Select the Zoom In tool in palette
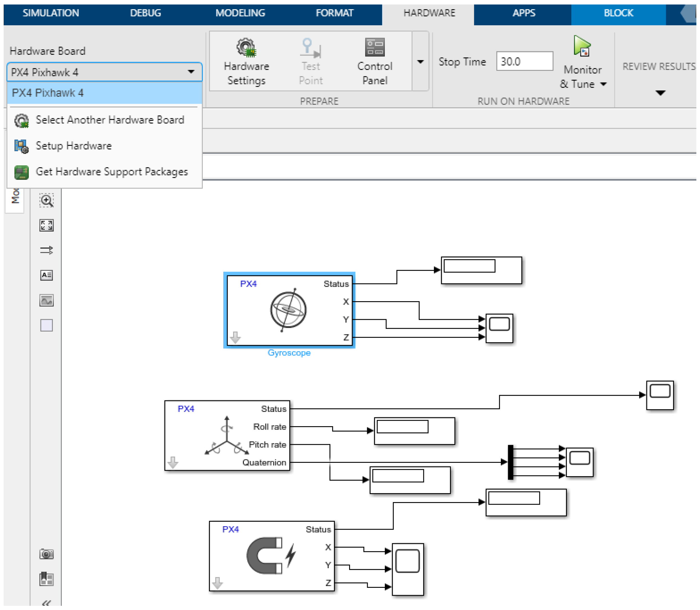 click(46, 201)
